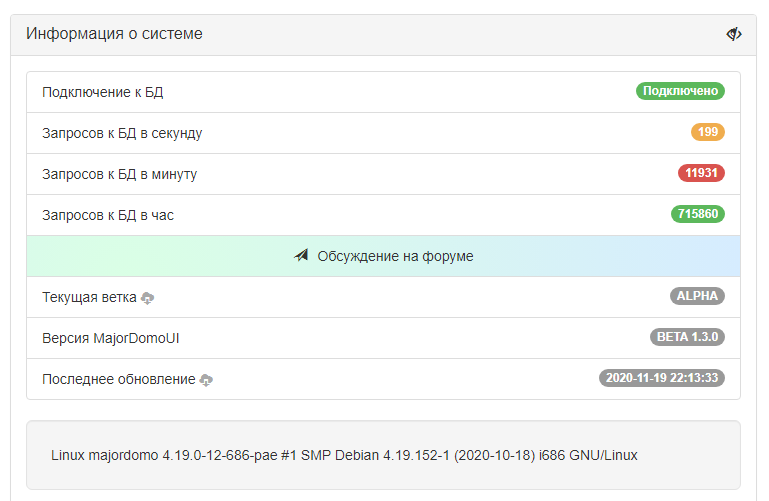
Task: Click the Информация о системе panel title
Action: 114,34
